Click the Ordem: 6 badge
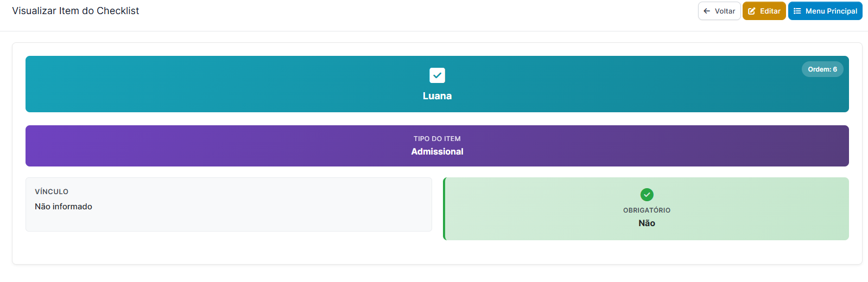Screen dimensions: 868x282 (822, 69)
